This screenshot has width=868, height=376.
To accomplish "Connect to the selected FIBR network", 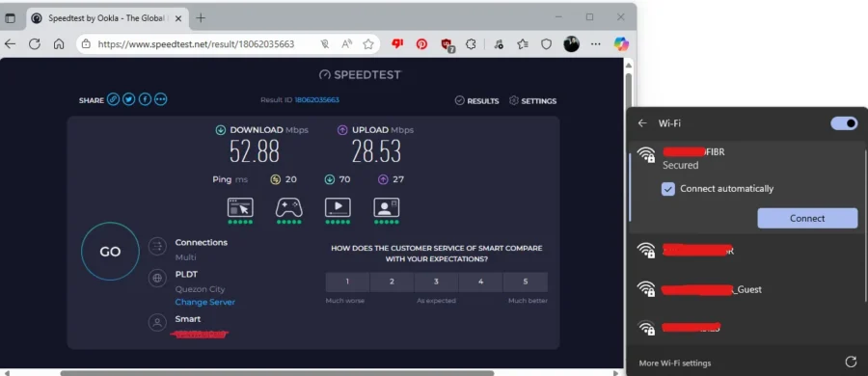I will pos(807,218).
